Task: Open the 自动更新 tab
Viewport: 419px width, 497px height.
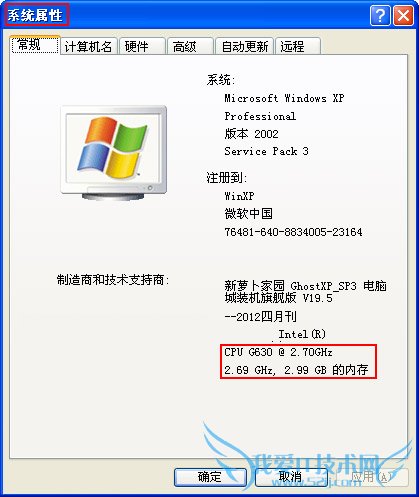Action: click(x=245, y=46)
